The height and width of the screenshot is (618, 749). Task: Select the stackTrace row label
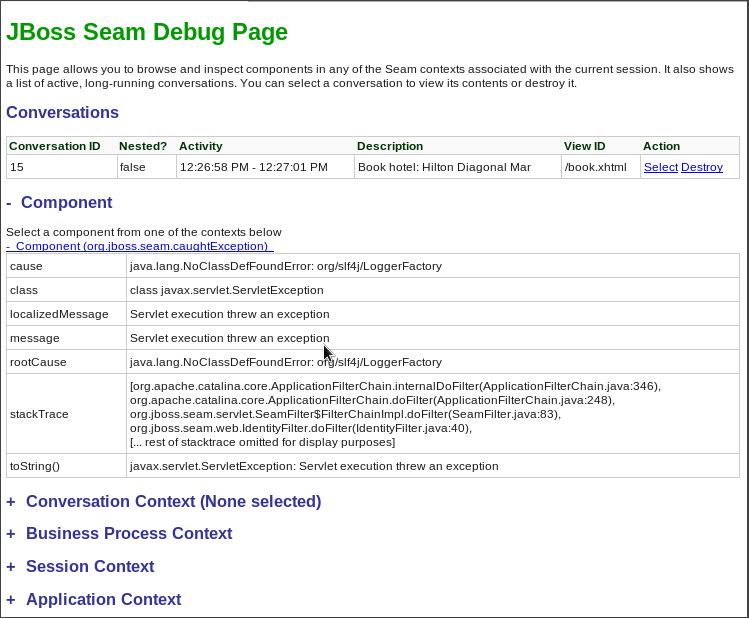point(39,414)
